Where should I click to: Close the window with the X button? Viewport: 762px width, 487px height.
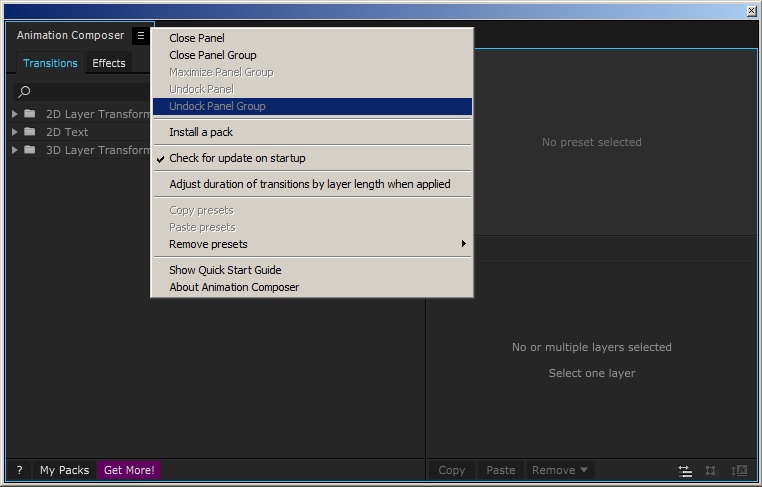[751, 11]
